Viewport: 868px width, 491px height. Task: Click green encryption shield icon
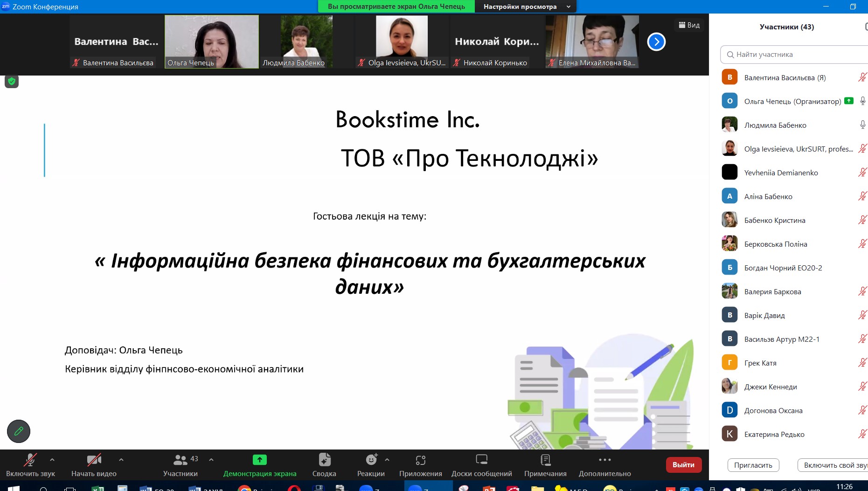(x=12, y=82)
